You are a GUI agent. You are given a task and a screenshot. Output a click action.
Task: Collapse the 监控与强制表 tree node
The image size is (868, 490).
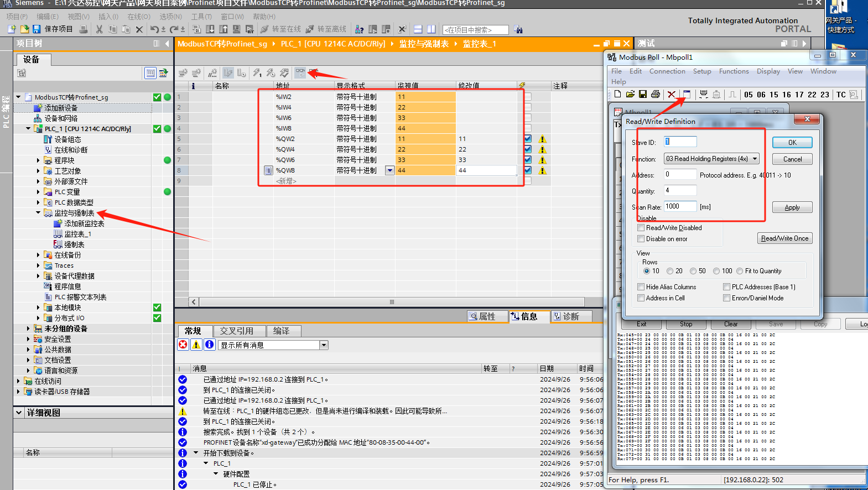click(x=38, y=213)
